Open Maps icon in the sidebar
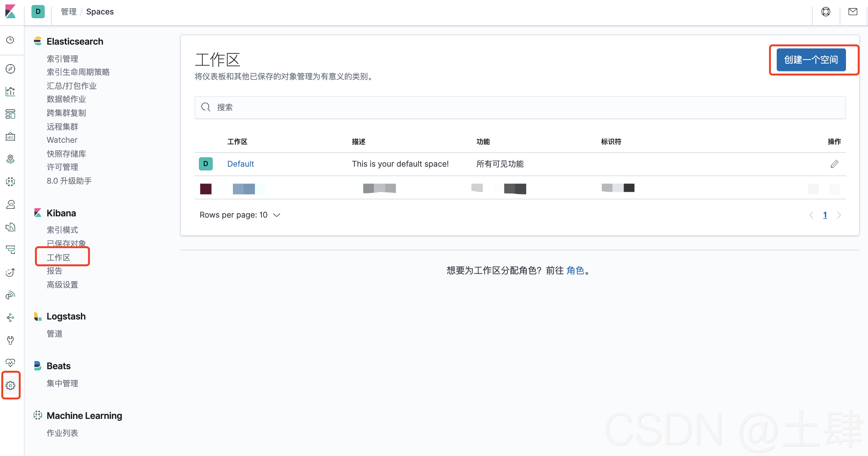Image resolution: width=868 pixels, height=456 pixels. 10,159
